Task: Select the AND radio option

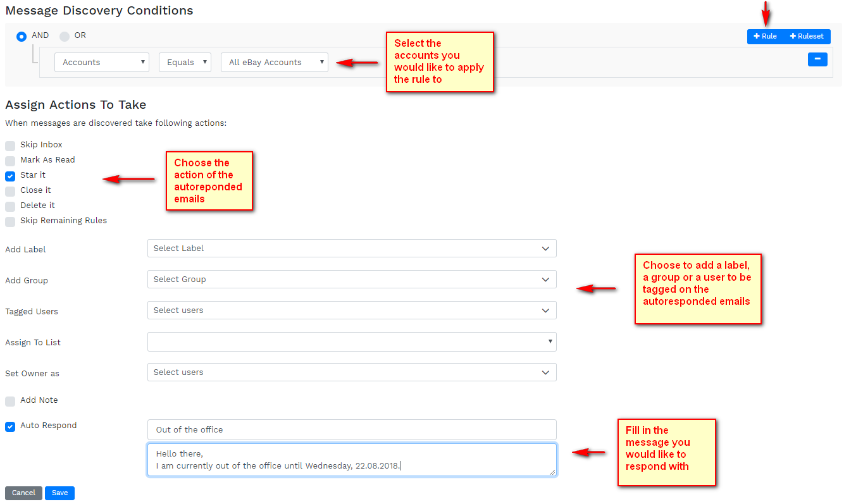Action: click(x=22, y=36)
